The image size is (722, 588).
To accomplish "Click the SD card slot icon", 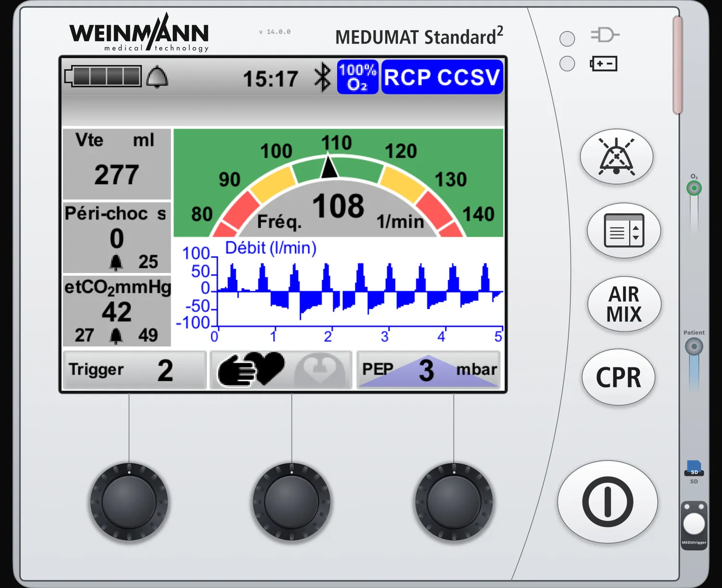I will click(694, 468).
